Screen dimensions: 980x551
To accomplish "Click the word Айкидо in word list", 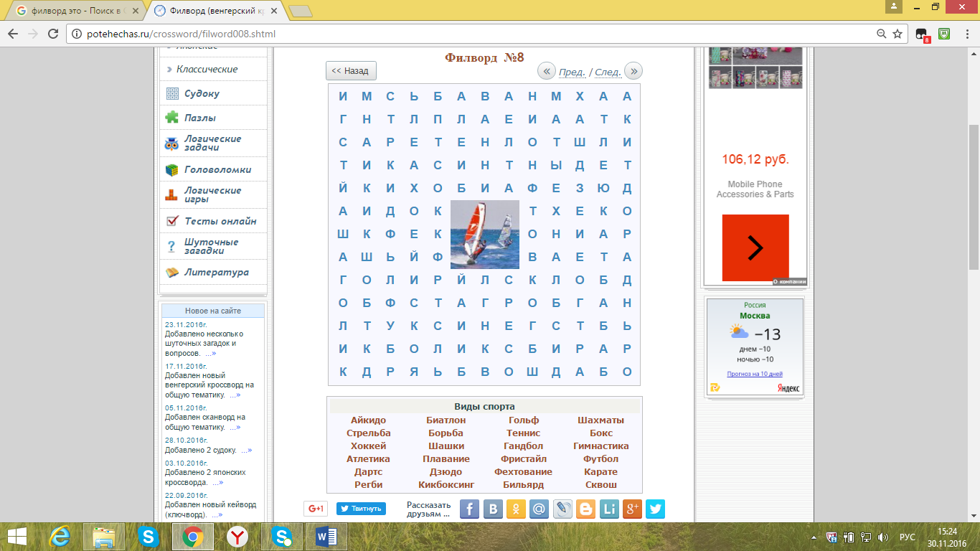I will [x=369, y=420].
